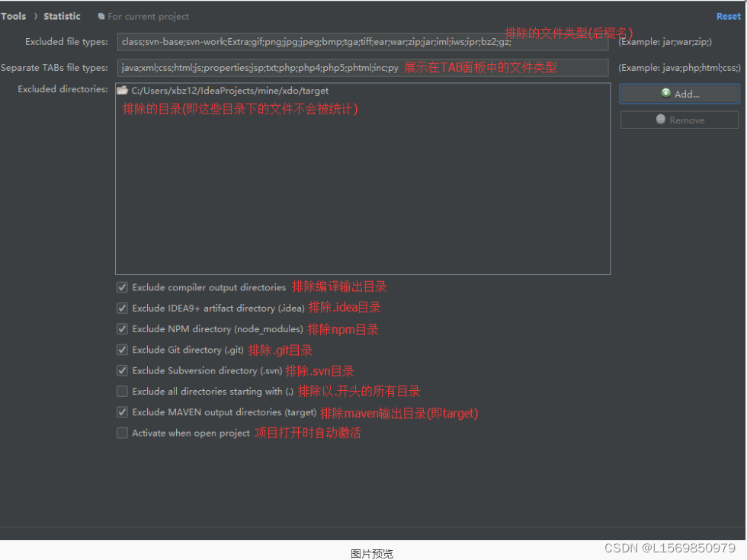
Task: Click the Remove button
Action: (679, 120)
